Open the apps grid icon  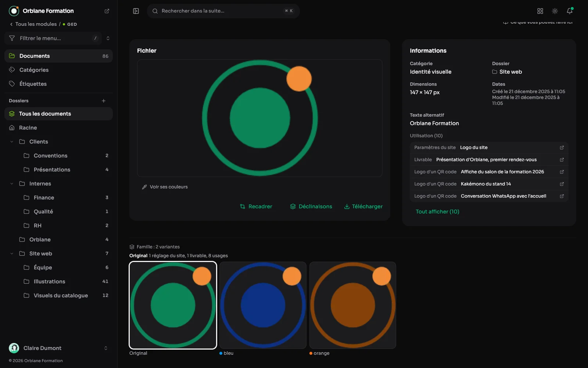pyautogui.click(x=540, y=11)
